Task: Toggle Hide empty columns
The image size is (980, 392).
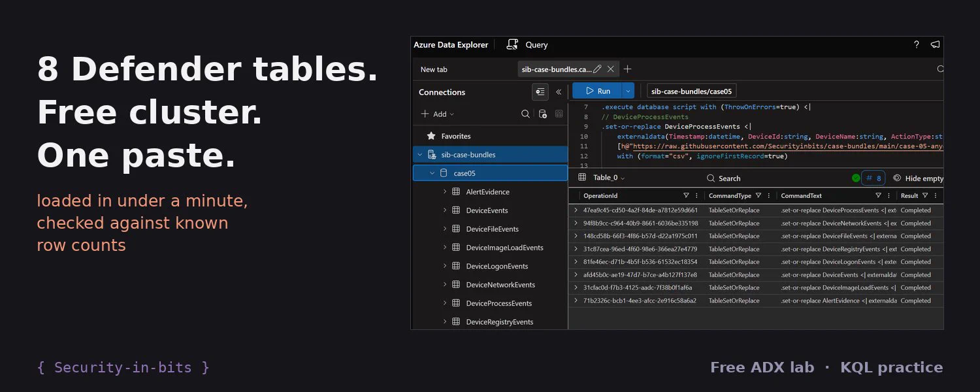Action: (x=918, y=178)
